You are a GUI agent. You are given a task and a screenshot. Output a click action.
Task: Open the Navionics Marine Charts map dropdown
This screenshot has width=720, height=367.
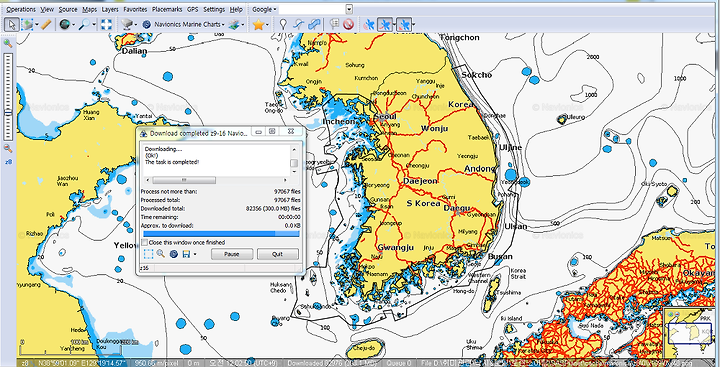pos(189,24)
